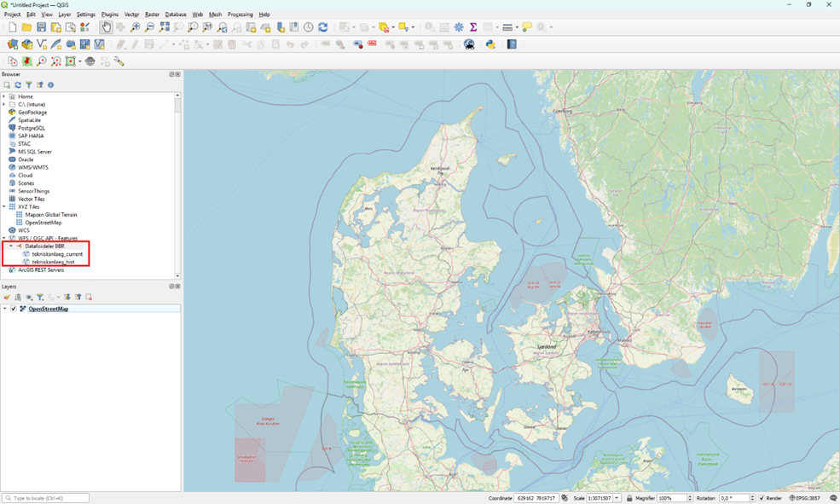
Task: Open the Processing Toolbox gear icon
Action: click(459, 27)
